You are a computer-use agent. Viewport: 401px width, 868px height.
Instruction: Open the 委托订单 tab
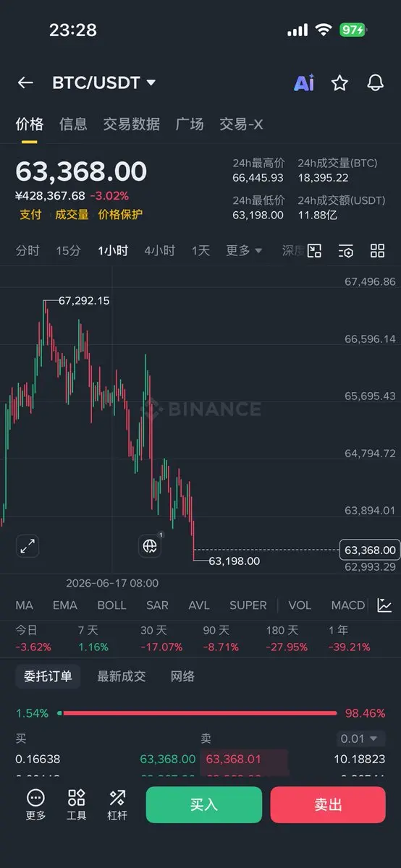48,676
